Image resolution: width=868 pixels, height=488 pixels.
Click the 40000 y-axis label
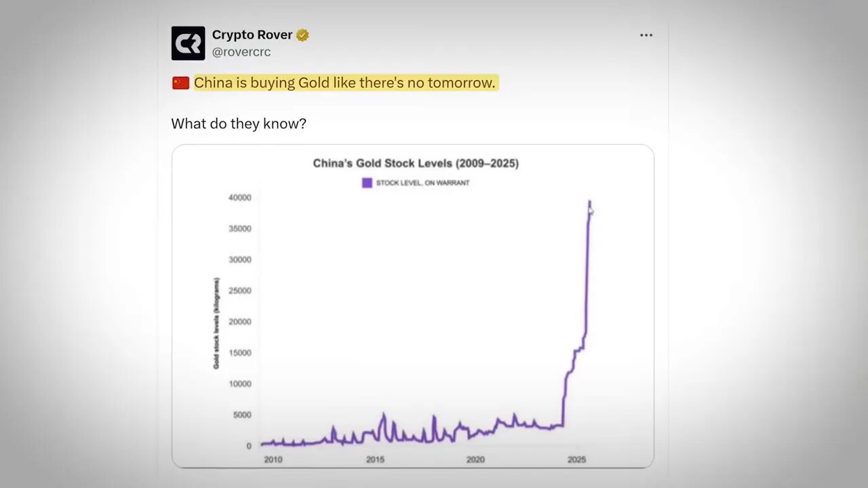[x=239, y=198]
